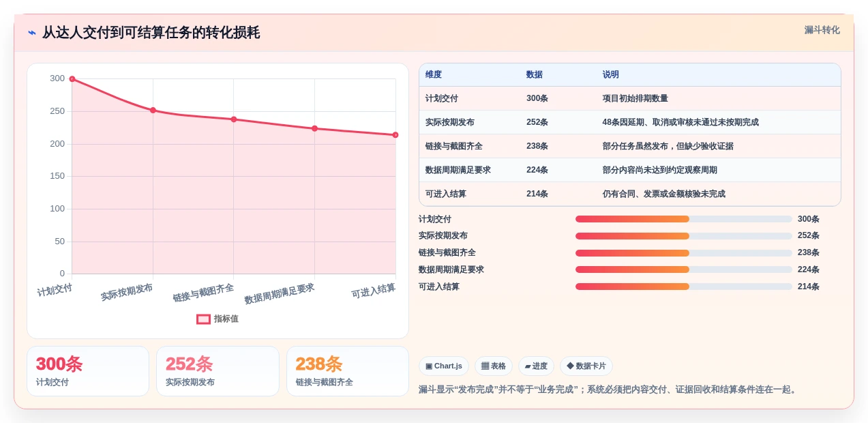Click the 300 y-axis tick label
Image resolution: width=868 pixels, height=423 pixels.
(57, 78)
